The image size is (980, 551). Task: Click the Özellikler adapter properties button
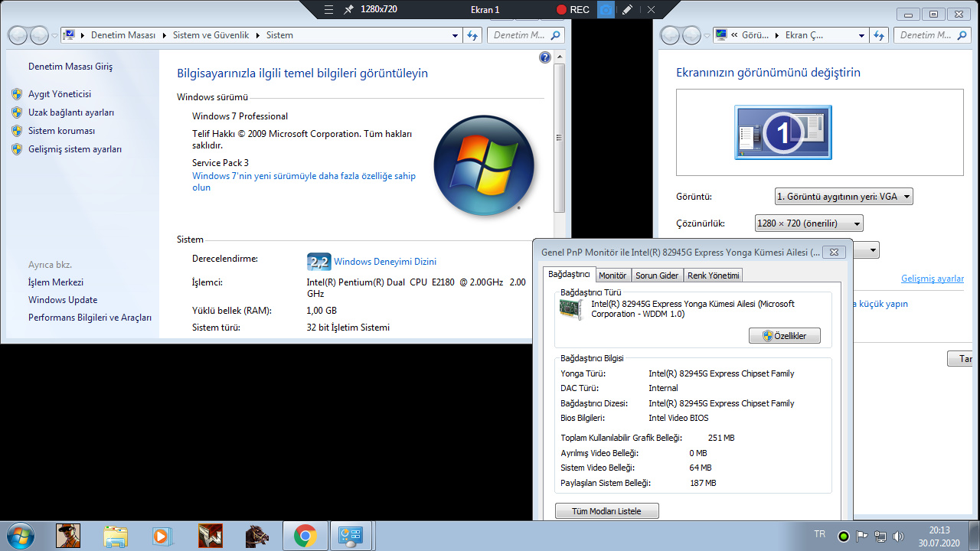784,336
